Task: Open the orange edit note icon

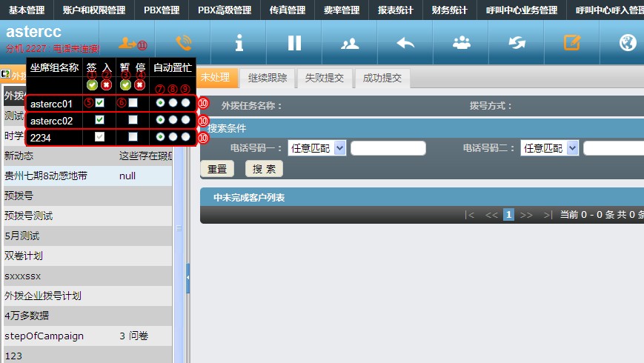Action: pos(572,43)
